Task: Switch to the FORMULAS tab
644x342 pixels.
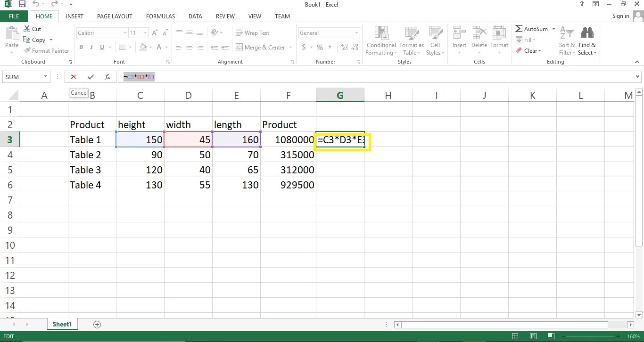Action: 160,16
